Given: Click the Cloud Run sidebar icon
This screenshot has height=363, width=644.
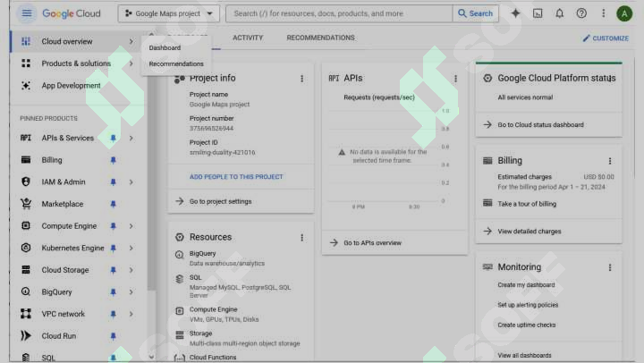Looking at the screenshot, I should click(x=26, y=336).
